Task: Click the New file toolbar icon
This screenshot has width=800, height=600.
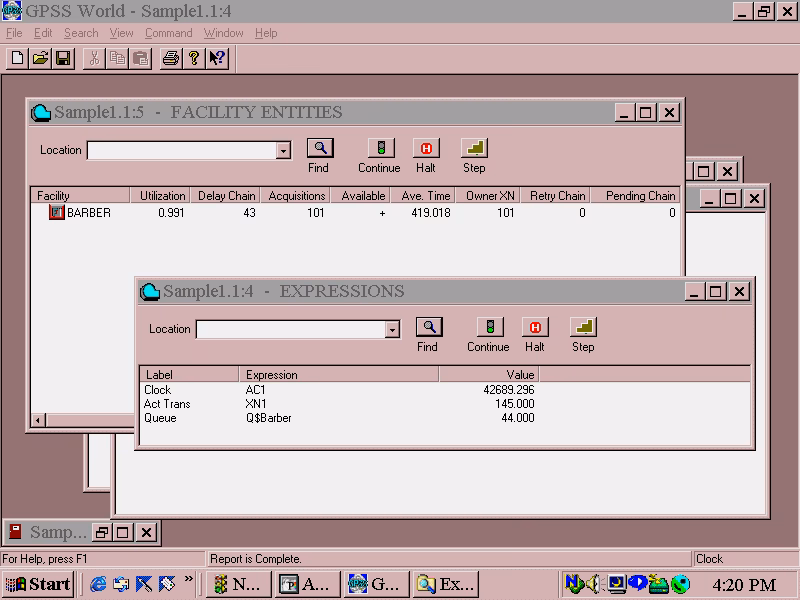Action: pos(17,58)
